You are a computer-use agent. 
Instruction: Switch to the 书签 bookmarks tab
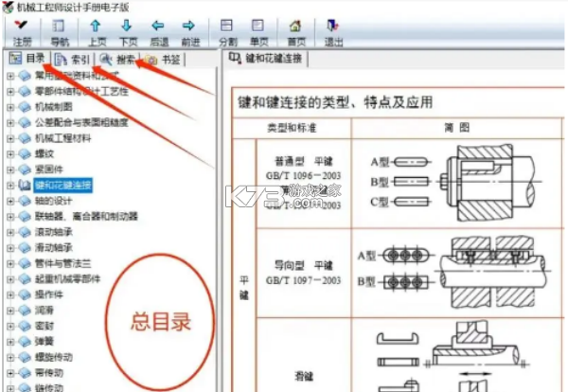[x=163, y=59]
